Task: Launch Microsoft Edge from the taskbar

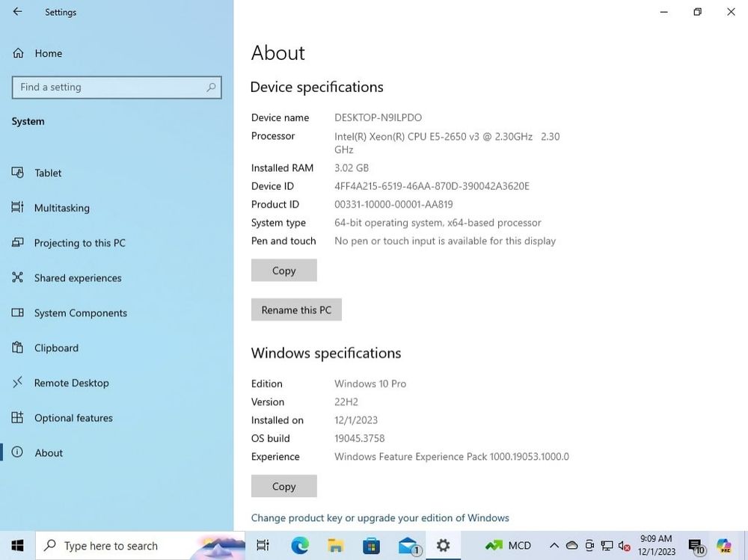Action: tap(300, 545)
